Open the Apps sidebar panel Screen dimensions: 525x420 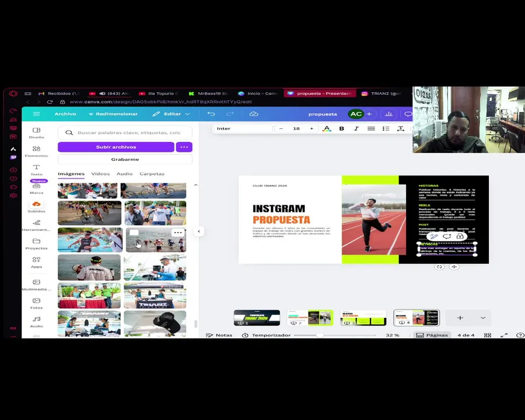[37, 262]
